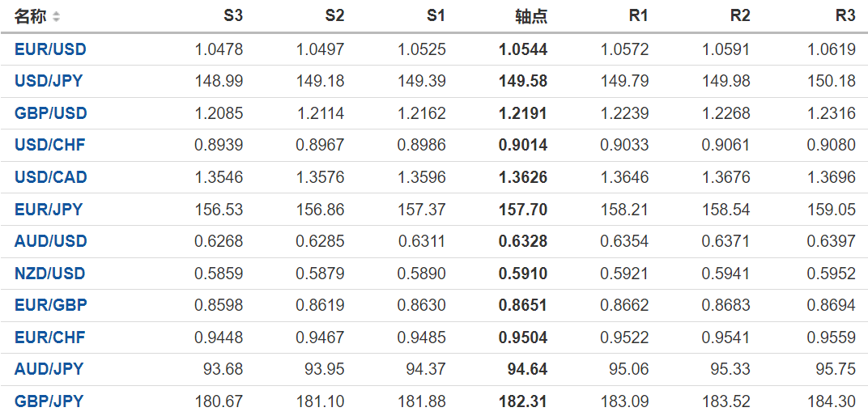
Task: Sort table by the 名称 sort arrows
Action: pyautogui.click(x=56, y=17)
